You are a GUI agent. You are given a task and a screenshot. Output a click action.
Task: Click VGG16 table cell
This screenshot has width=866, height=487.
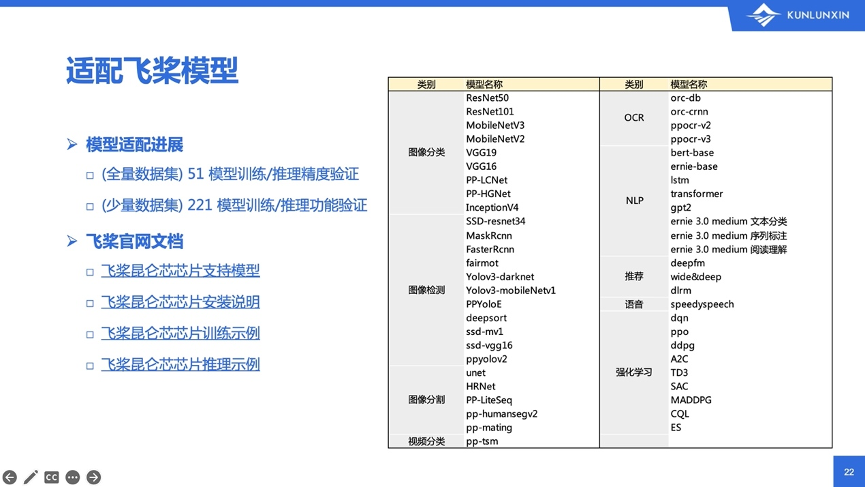[x=481, y=166]
